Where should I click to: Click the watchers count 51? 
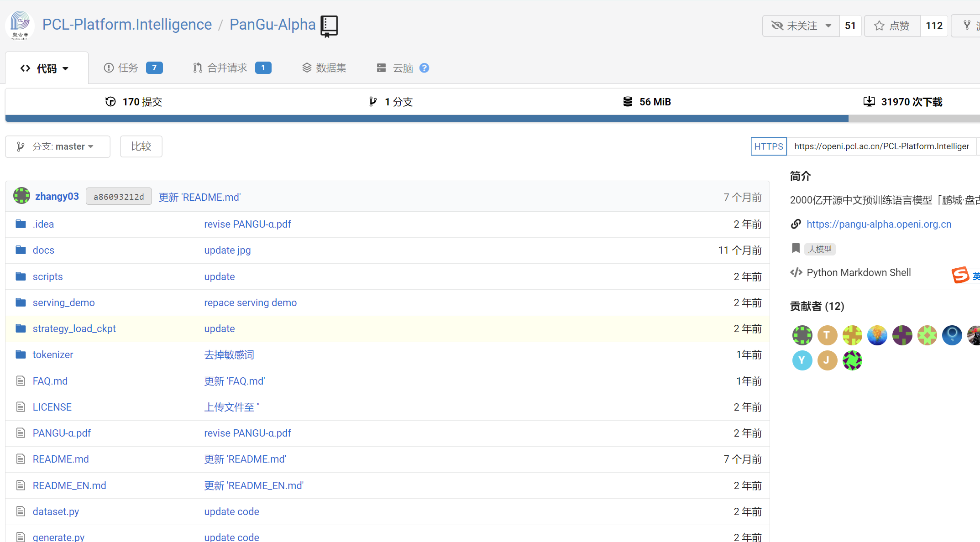pyautogui.click(x=850, y=26)
